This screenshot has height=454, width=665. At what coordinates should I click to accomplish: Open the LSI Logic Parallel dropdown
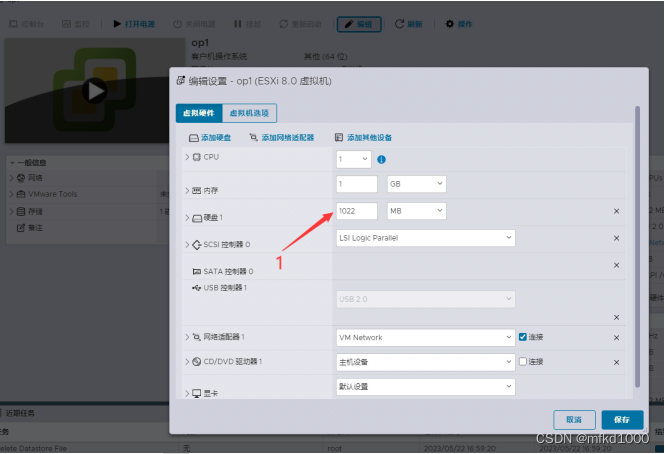(x=426, y=238)
